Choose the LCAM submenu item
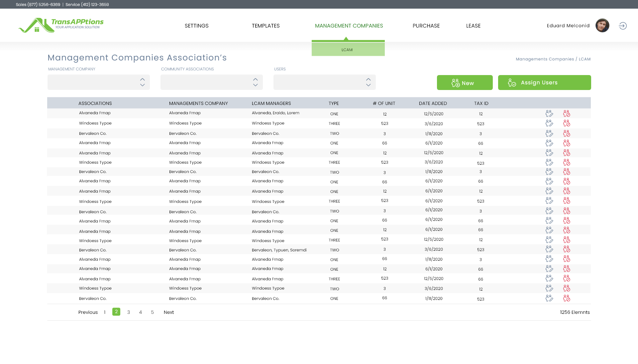638x364 pixels. point(348,49)
